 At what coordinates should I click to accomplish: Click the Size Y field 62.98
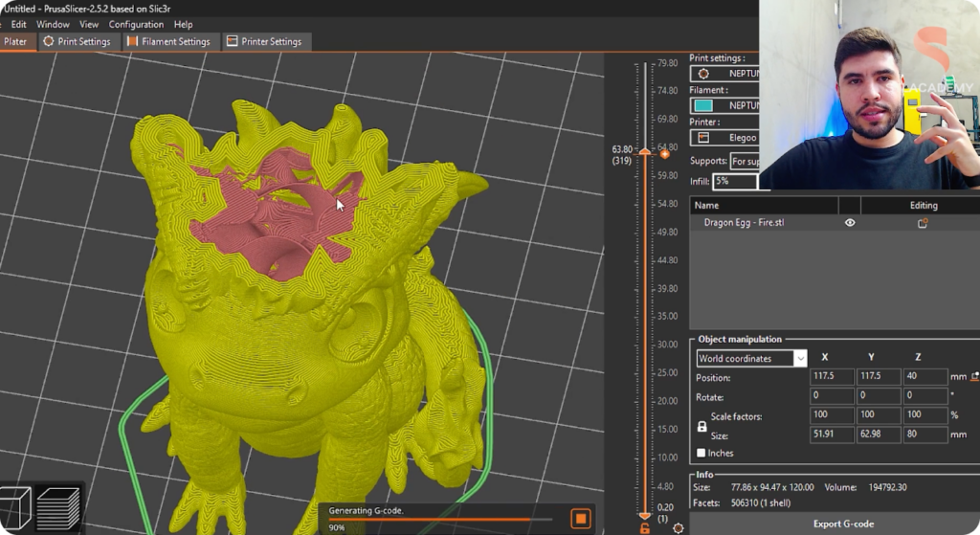coord(879,435)
